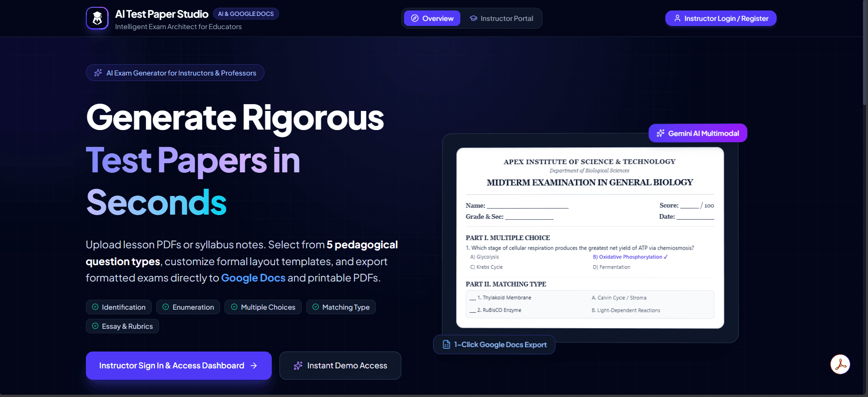
Task: Launch Instant Demo Access
Action: [x=340, y=366]
